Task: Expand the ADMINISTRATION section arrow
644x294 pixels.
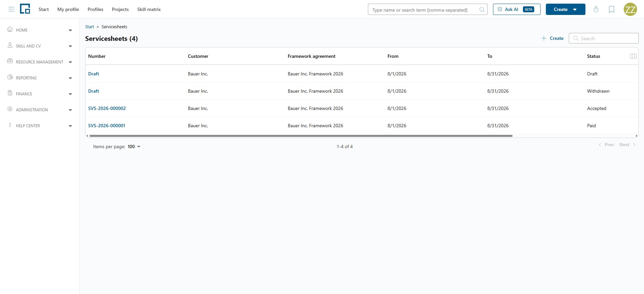Action: point(70,110)
